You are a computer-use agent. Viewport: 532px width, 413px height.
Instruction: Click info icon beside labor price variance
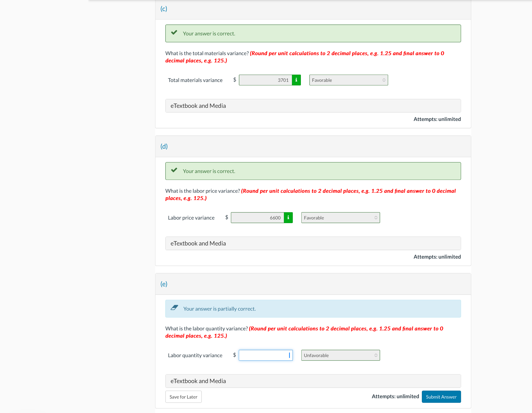tap(288, 218)
